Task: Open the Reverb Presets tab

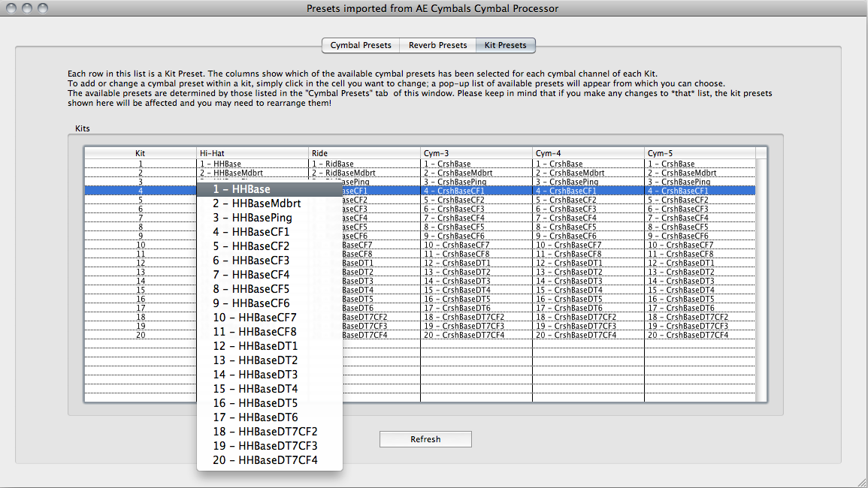Action: point(437,45)
